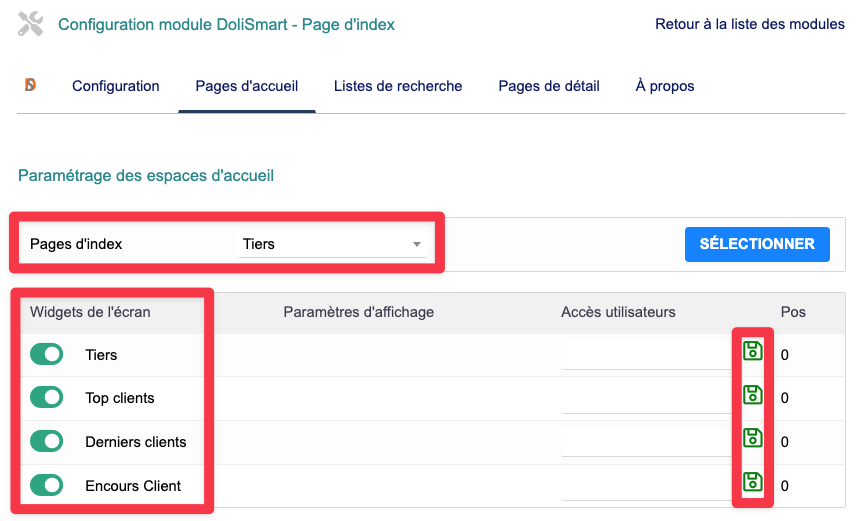The height and width of the screenshot is (521, 867).
Task: Open the À propos tab
Action: coord(665,86)
